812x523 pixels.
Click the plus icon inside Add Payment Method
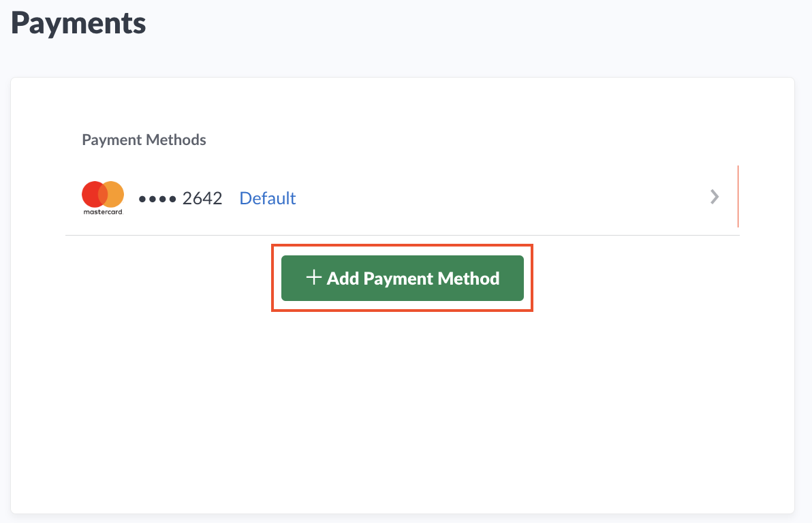(313, 277)
